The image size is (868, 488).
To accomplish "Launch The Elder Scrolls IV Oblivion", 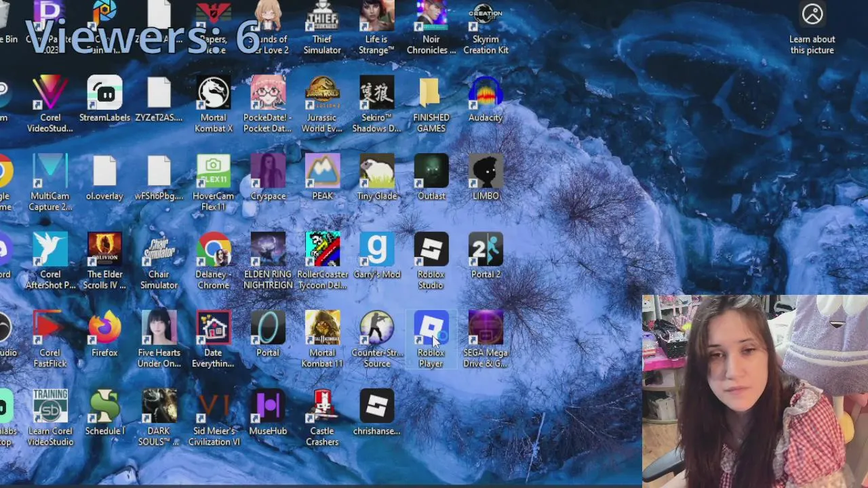I will (x=104, y=261).
